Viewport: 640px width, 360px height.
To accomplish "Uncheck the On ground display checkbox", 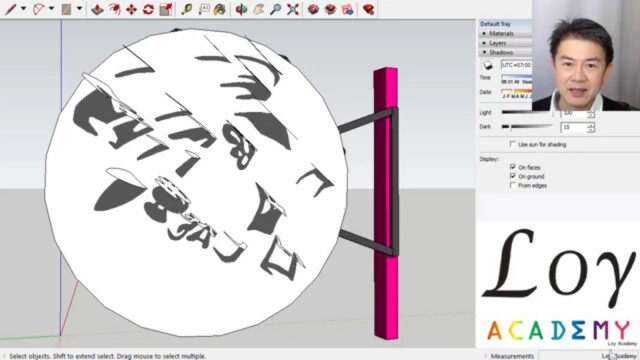I will [513, 176].
